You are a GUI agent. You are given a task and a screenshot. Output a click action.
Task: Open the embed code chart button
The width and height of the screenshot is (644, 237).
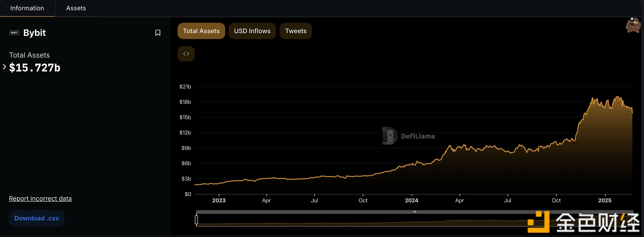pyautogui.click(x=186, y=54)
